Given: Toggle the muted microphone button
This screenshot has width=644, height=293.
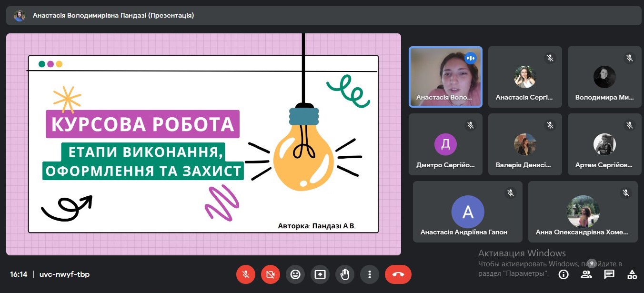Looking at the screenshot, I should [246, 274].
